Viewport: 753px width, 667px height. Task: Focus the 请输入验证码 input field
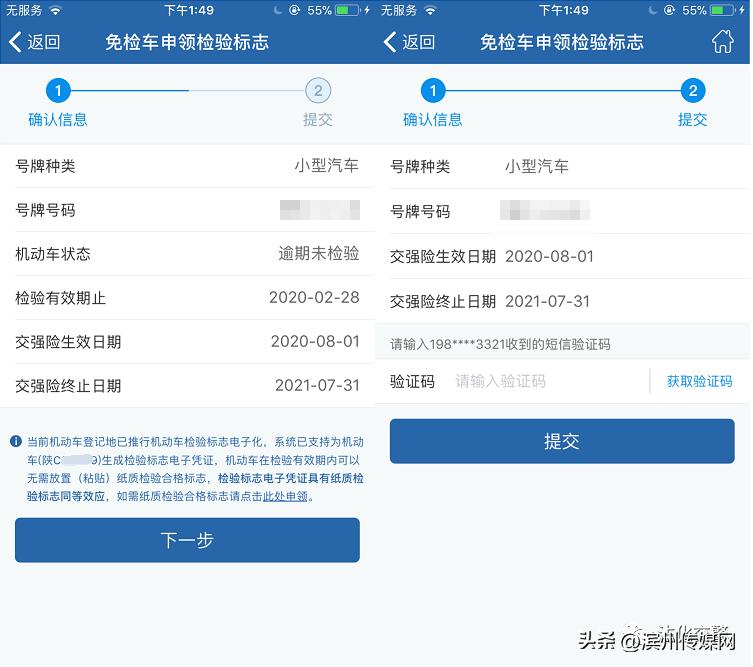click(x=545, y=381)
